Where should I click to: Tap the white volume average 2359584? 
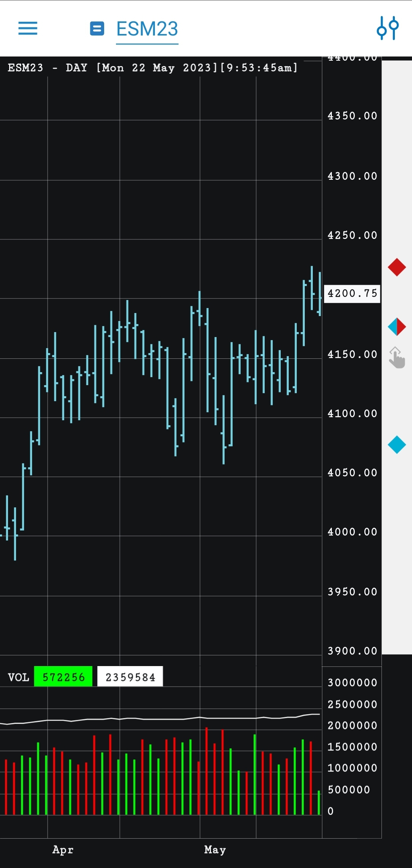(x=130, y=677)
